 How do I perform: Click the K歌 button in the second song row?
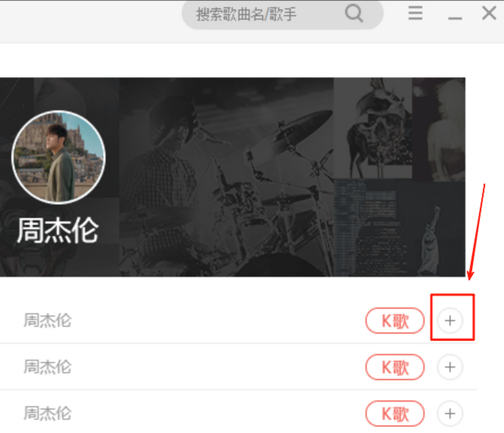395,368
